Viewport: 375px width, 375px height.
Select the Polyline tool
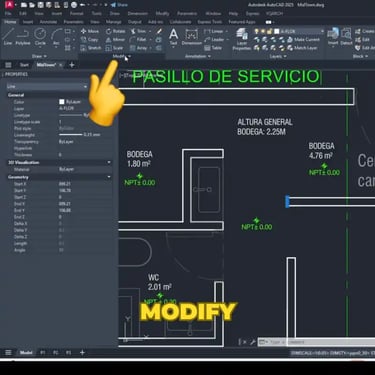tap(23, 37)
